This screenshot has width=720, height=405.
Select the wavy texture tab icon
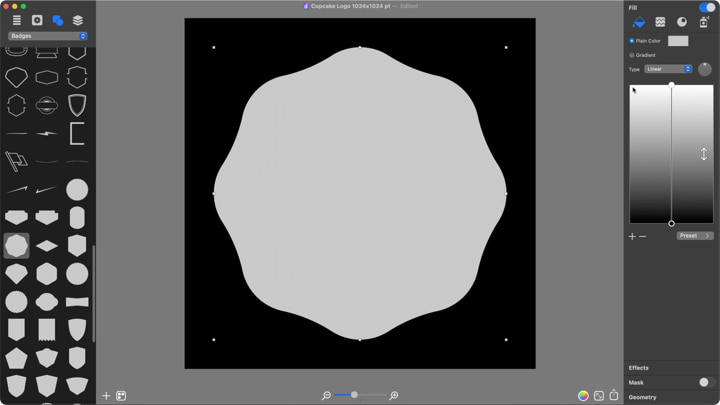coord(660,22)
